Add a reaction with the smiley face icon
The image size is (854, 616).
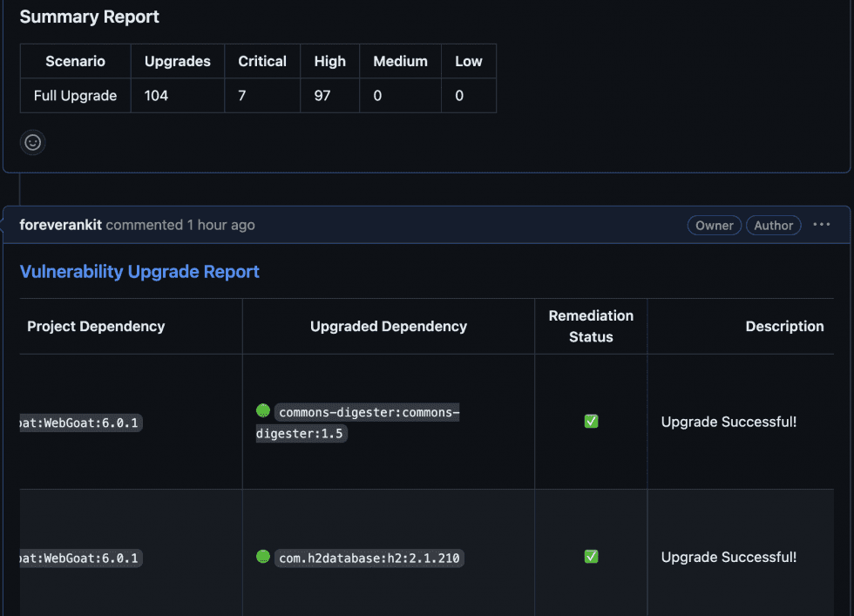[32, 142]
